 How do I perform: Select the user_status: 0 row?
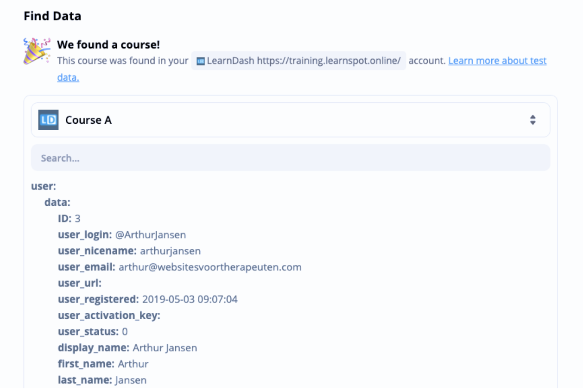point(93,332)
